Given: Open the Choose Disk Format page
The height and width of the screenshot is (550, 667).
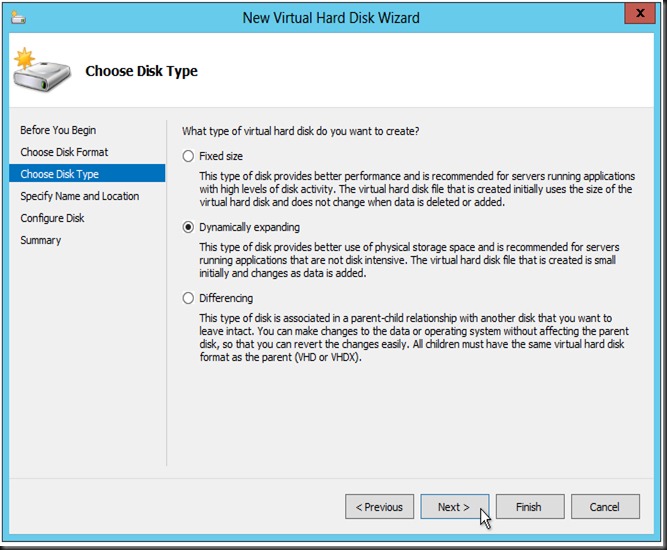Looking at the screenshot, I should (64, 152).
